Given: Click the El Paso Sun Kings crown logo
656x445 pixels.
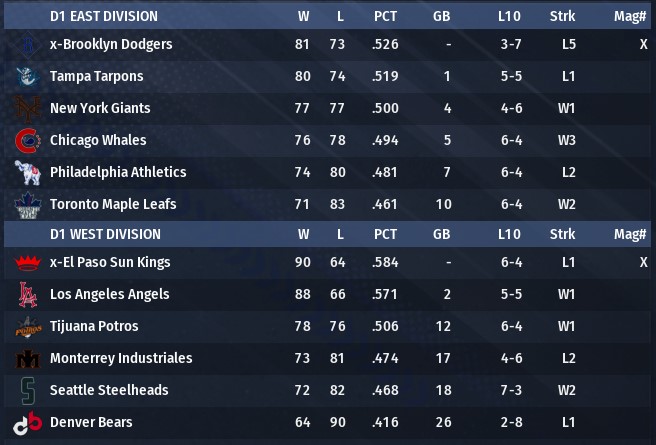Looking at the screenshot, I should [25, 263].
